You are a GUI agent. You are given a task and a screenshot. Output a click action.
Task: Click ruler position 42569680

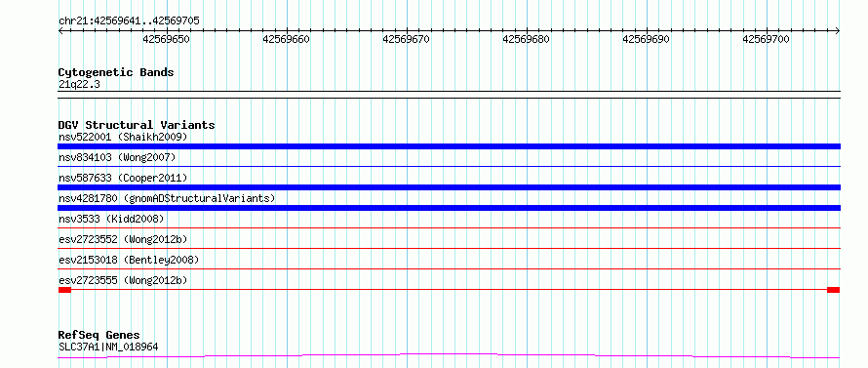coord(527,39)
